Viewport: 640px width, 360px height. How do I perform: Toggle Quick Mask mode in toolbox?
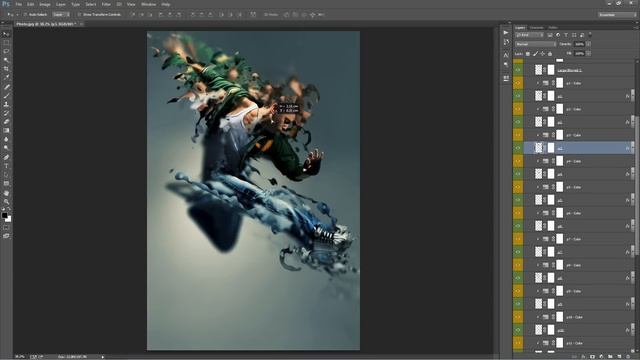[x=6, y=228]
